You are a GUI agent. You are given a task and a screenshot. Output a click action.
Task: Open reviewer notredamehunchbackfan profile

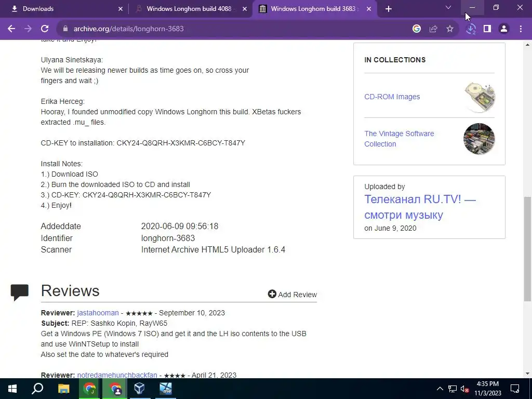117,375
